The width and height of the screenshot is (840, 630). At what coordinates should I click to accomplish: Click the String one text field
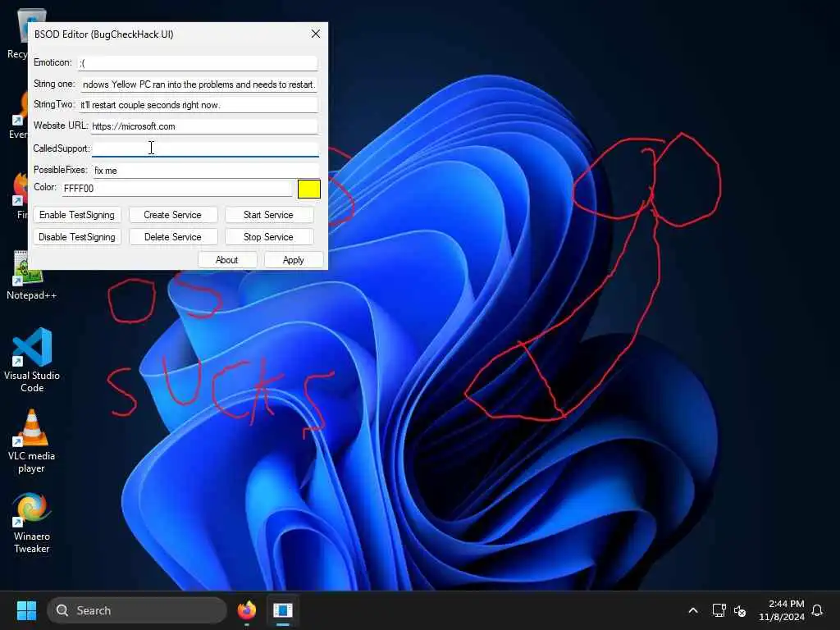point(199,84)
